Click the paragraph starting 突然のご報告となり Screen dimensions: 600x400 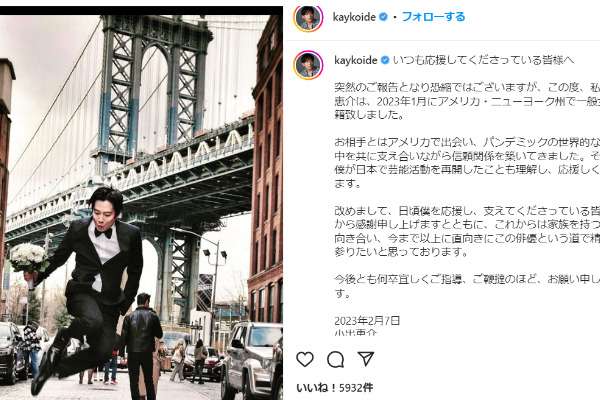pyautogui.click(x=467, y=101)
